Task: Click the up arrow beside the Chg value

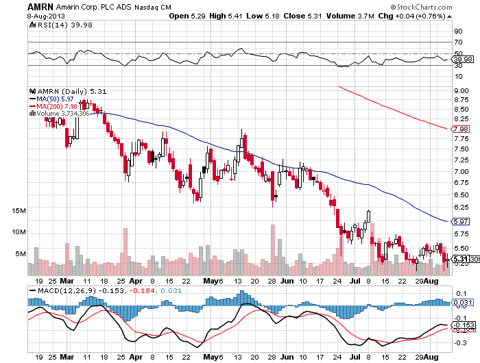Action: click(450, 16)
